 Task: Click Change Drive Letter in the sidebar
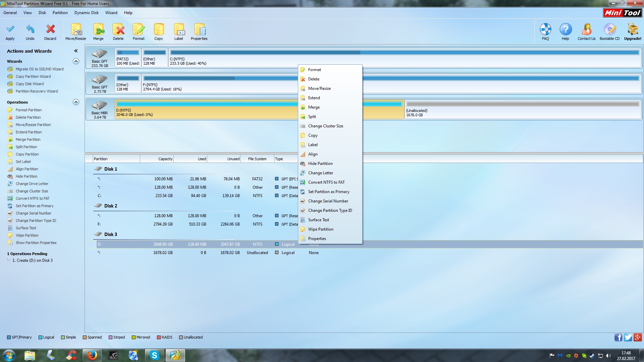pyautogui.click(x=32, y=184)
